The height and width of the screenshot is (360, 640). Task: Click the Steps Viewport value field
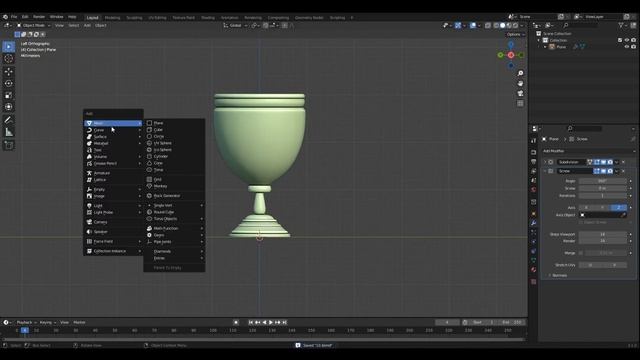pos(602,234)
